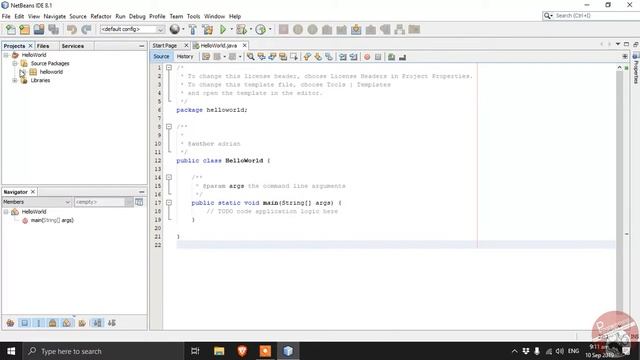The height and width of the screenshot is (360, 640).
Task: Switch to the Services tab
Action: [73, 46]
